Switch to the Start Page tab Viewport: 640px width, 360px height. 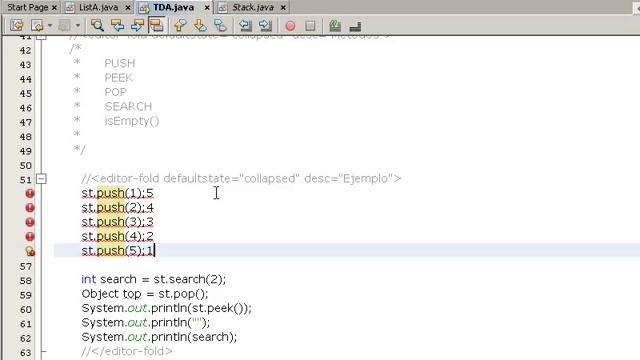[27, 7]
